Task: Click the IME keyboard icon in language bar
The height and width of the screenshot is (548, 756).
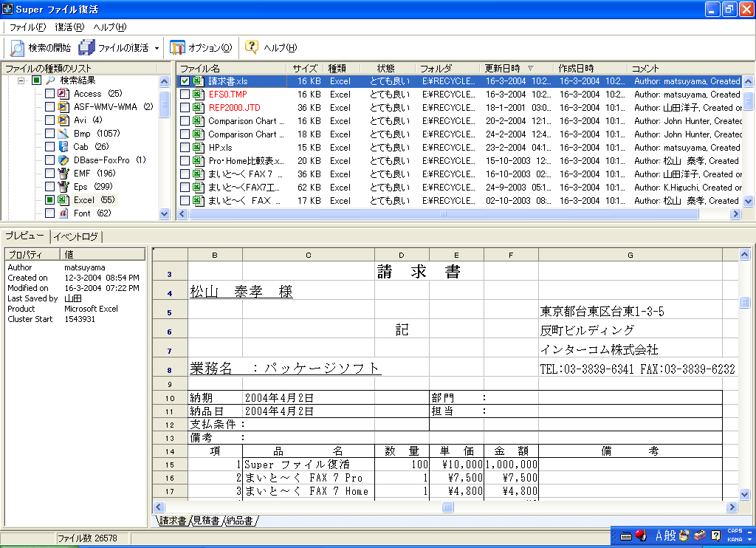Action: pos(626,536)
